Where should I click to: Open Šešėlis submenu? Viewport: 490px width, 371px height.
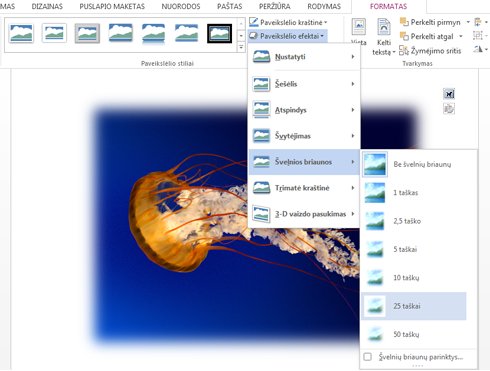pyautogui.click(x=304, y=84)
